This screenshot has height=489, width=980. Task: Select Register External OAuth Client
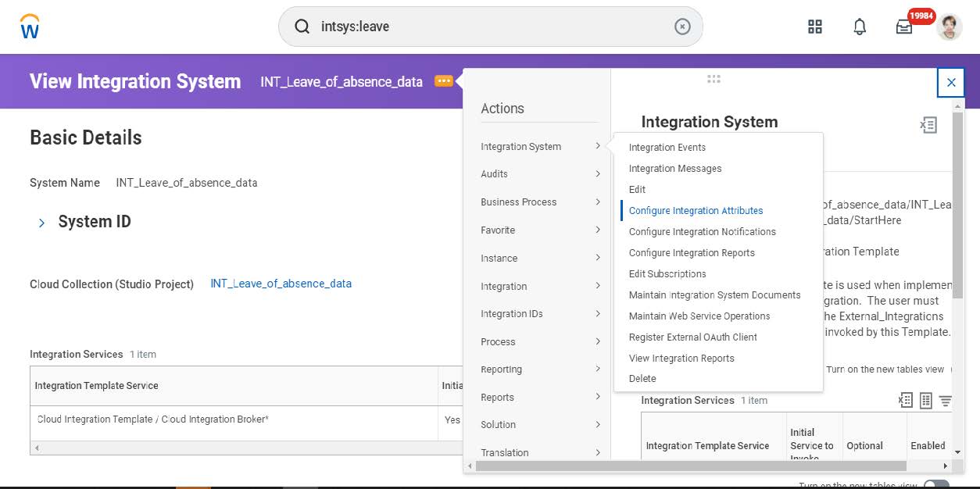692,337
